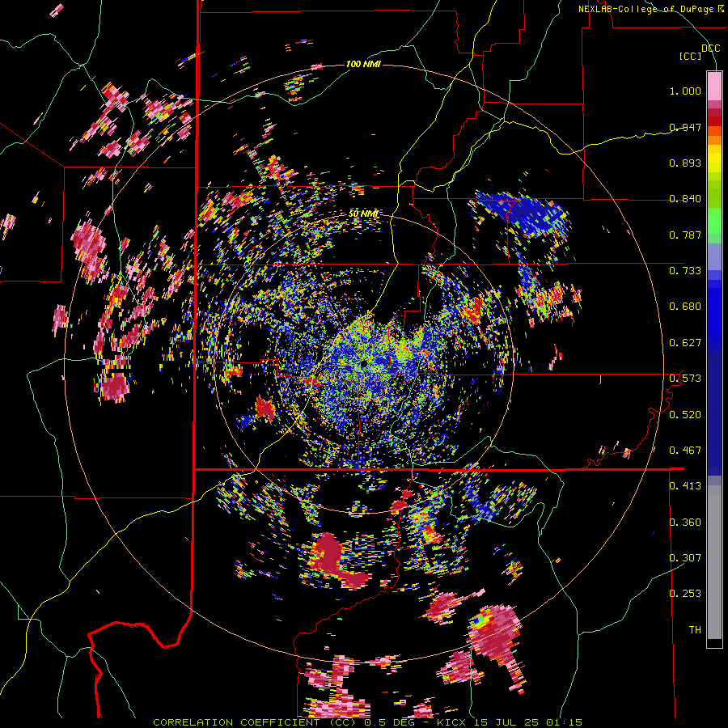Image resolution: width=728 pixels, height=728 pixels.
Task: Click the Correlation Coefficient KICX caption
Action: click(x=367, y=722)
